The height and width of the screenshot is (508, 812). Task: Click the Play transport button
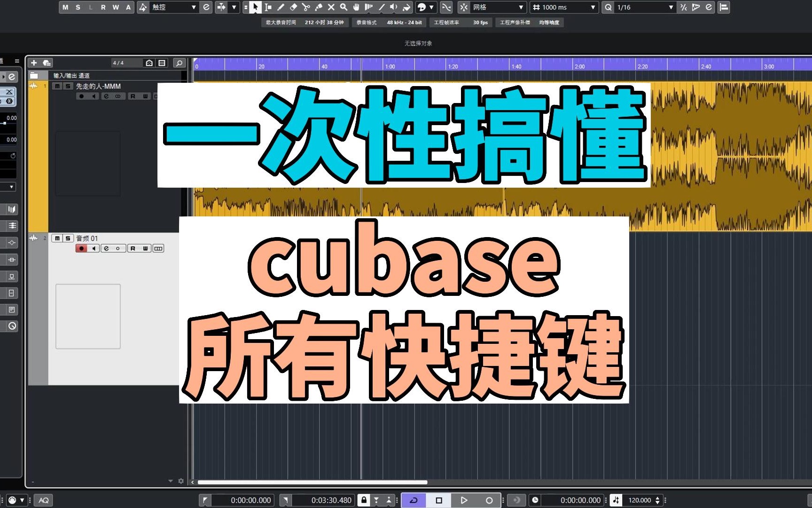pos(464,500)
